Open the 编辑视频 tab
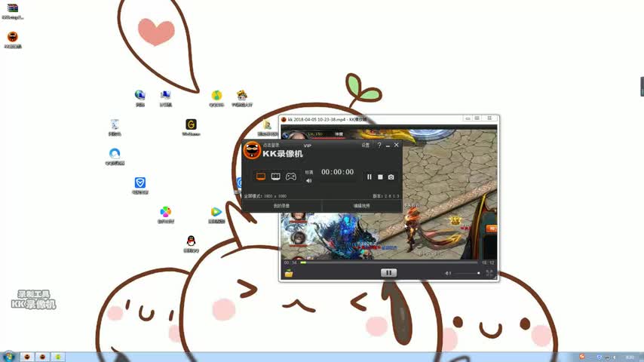Screen dimensions: 644x362 [x=361, y=206]
